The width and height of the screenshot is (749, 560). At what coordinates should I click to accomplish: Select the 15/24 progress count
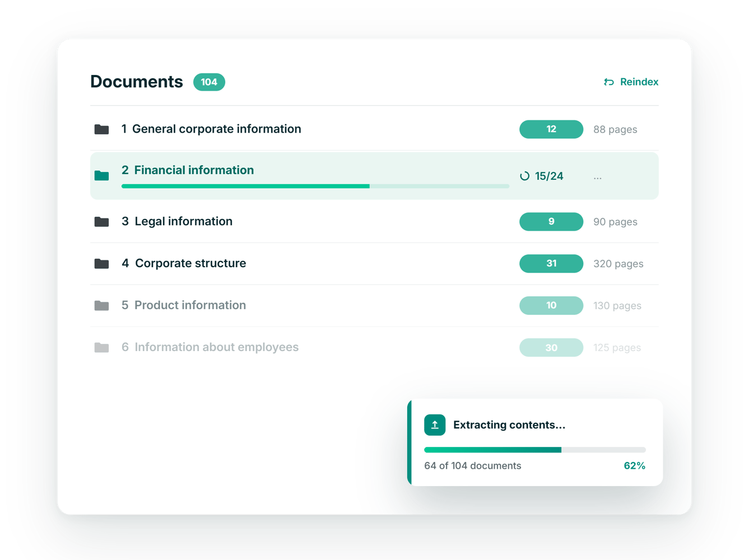point(549,176)
